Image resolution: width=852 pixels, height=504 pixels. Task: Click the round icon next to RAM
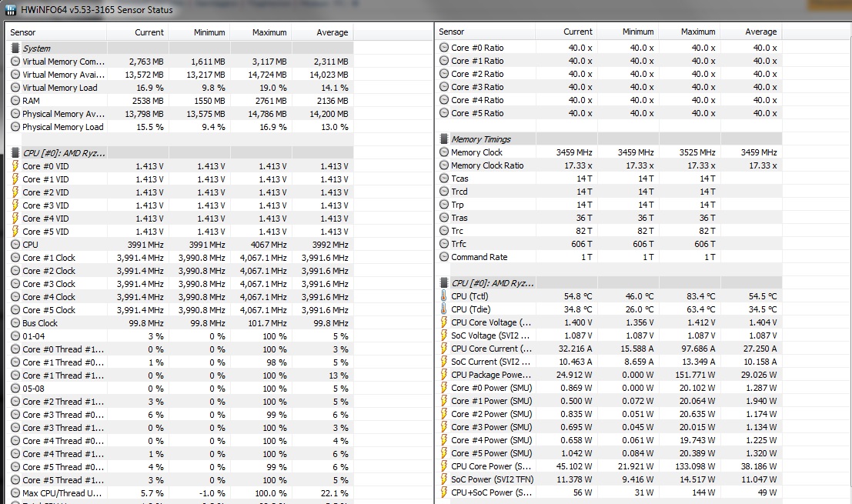coord(15,101)
